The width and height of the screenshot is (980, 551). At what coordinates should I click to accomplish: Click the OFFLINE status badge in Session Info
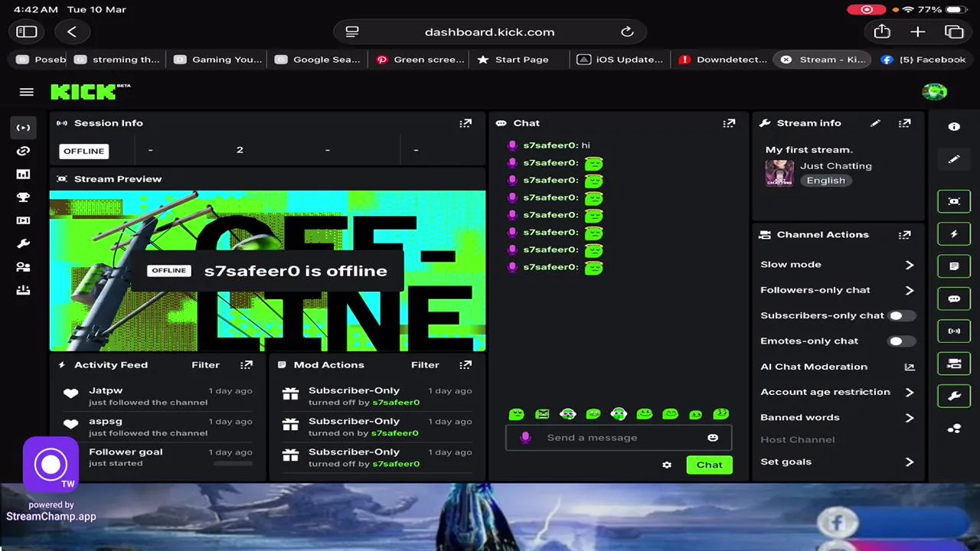click(84, 152)
